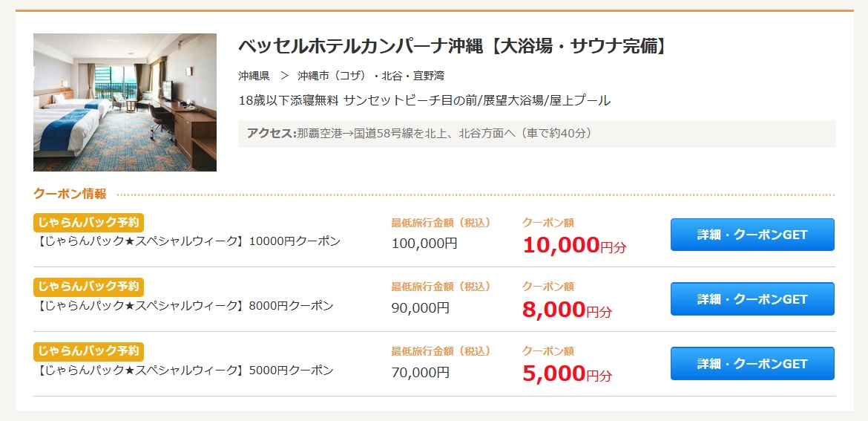Click the red 5,000円分 coupon amount
868x421 pixels.
tap(567, 373)
